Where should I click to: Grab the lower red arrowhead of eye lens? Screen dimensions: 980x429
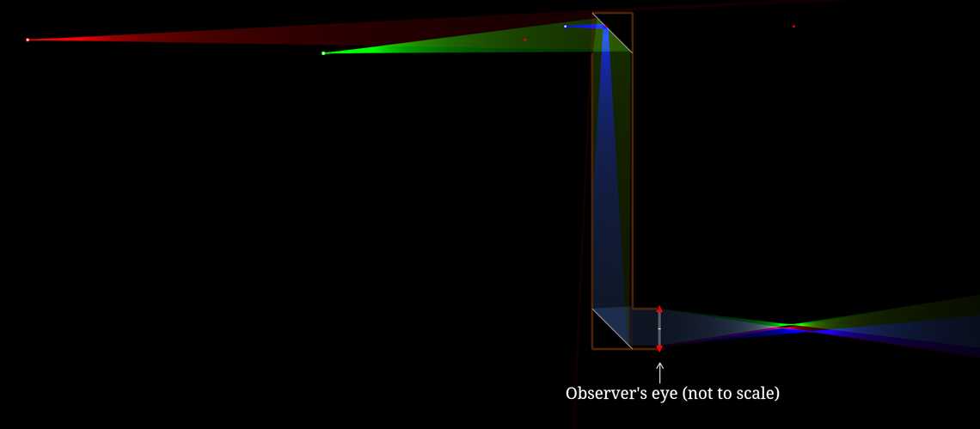coord(659,348)
